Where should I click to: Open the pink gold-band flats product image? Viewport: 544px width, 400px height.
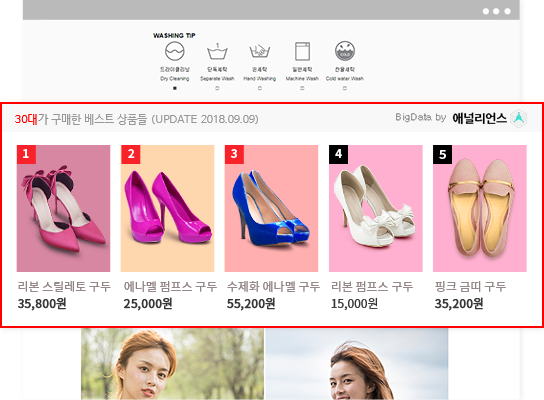click(480, 208)
